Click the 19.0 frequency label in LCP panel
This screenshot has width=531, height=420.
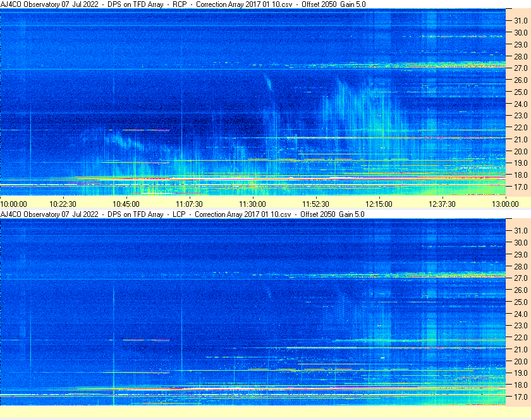point(520,373)
